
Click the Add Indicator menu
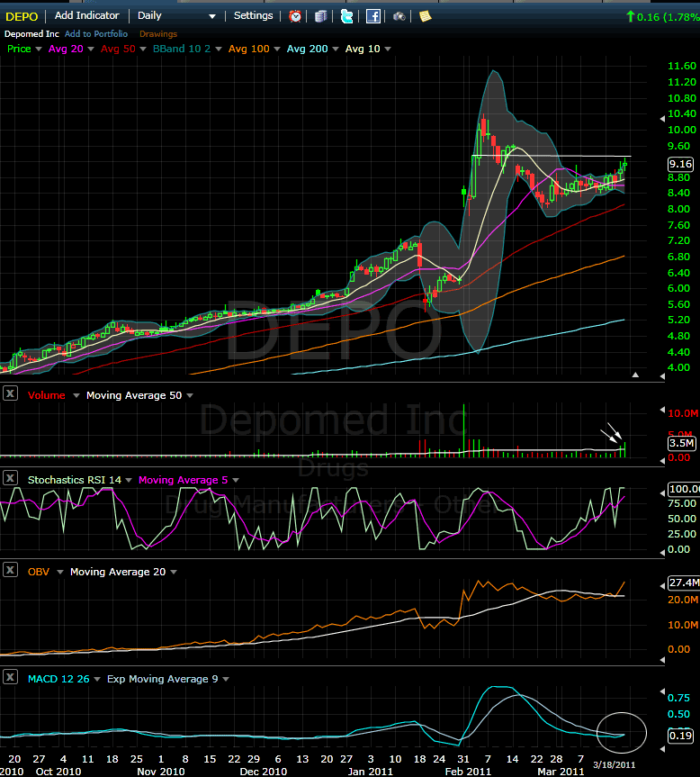pyautogui.click(x=86, y=15)
